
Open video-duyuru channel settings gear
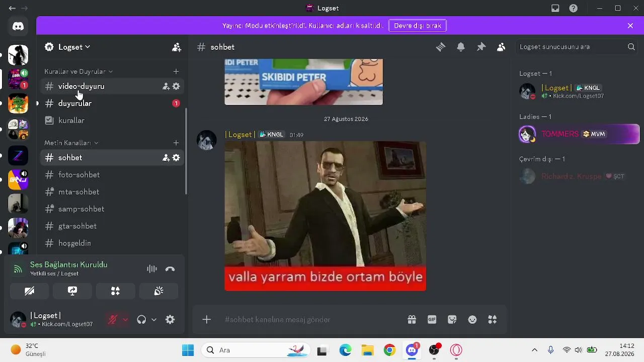tap(176, 86)
